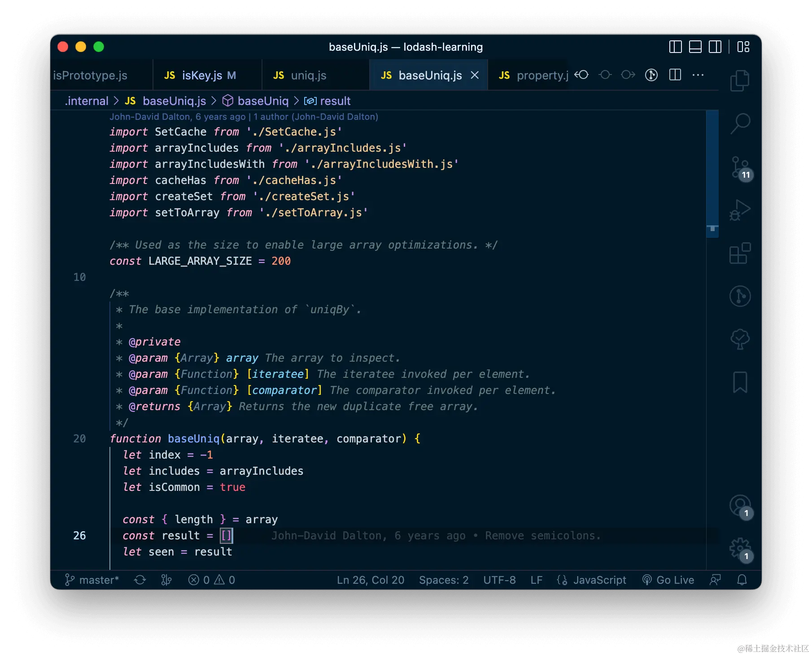The image size is (812, 656).
Task: Open Source Control view showing 11 changes
Action: tap(740, 168)
